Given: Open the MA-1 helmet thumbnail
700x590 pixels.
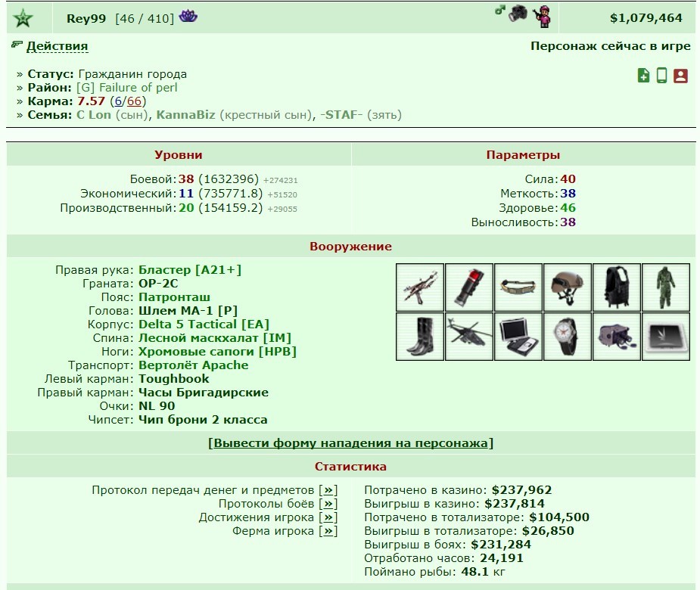Looking at the screenshot, I should (x=567, y=287).
